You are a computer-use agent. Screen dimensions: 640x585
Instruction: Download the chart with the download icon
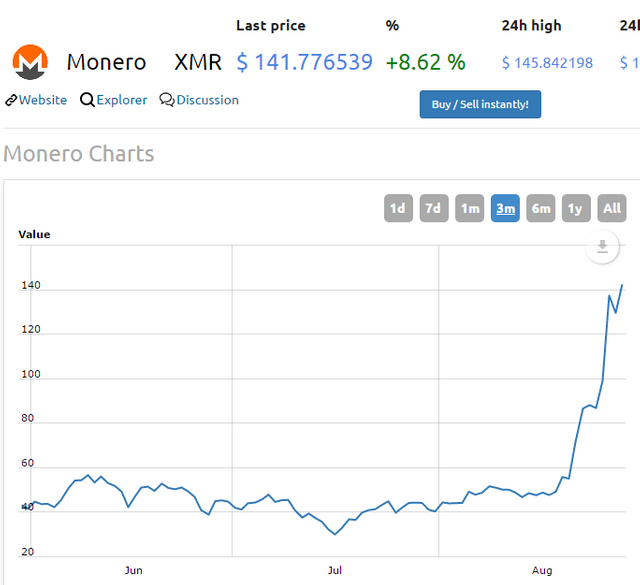[602, 247]
